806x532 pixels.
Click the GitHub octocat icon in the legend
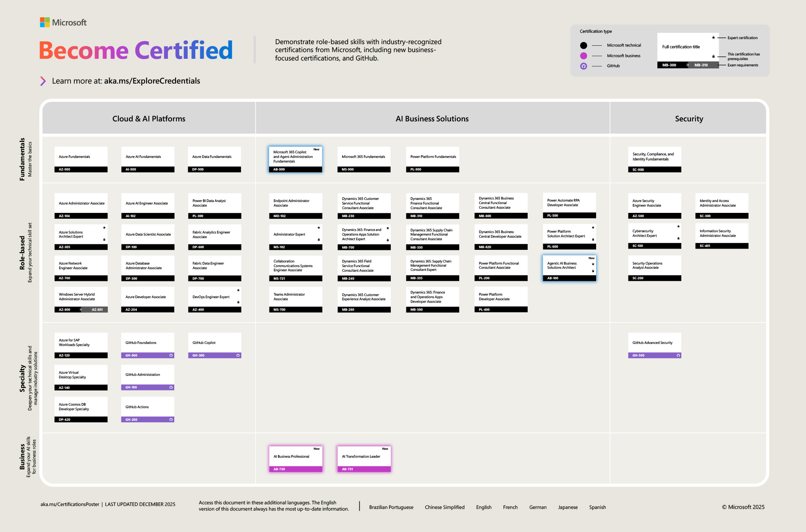584,66
